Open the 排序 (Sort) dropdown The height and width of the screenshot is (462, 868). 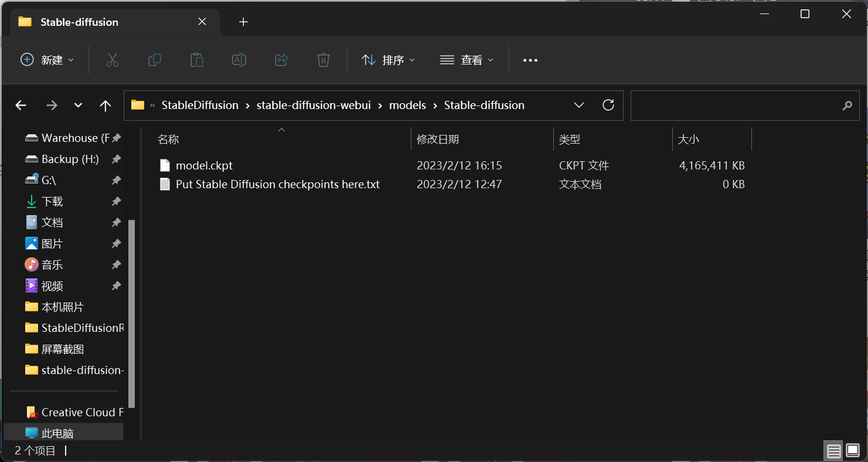tap(388, 60)
